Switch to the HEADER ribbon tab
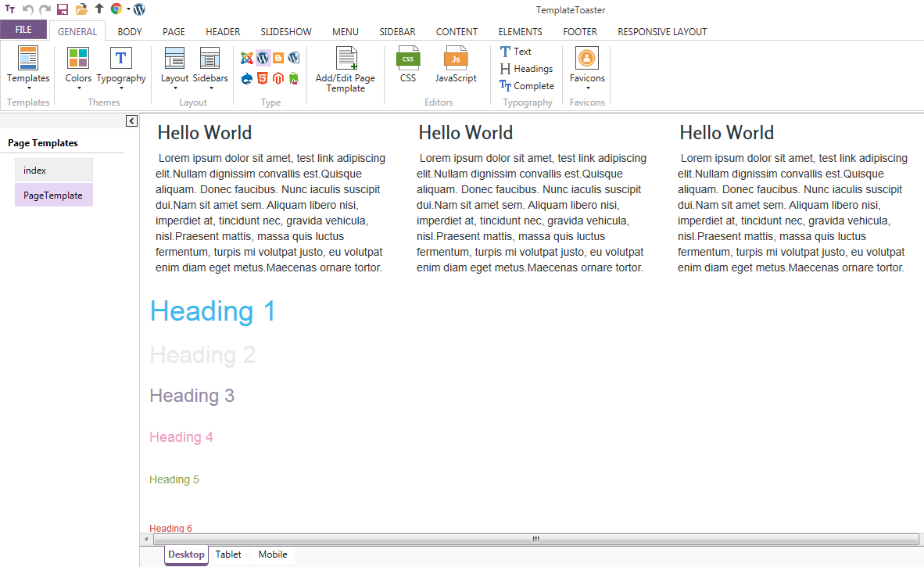924x567 pixels. tap(223, 32)
